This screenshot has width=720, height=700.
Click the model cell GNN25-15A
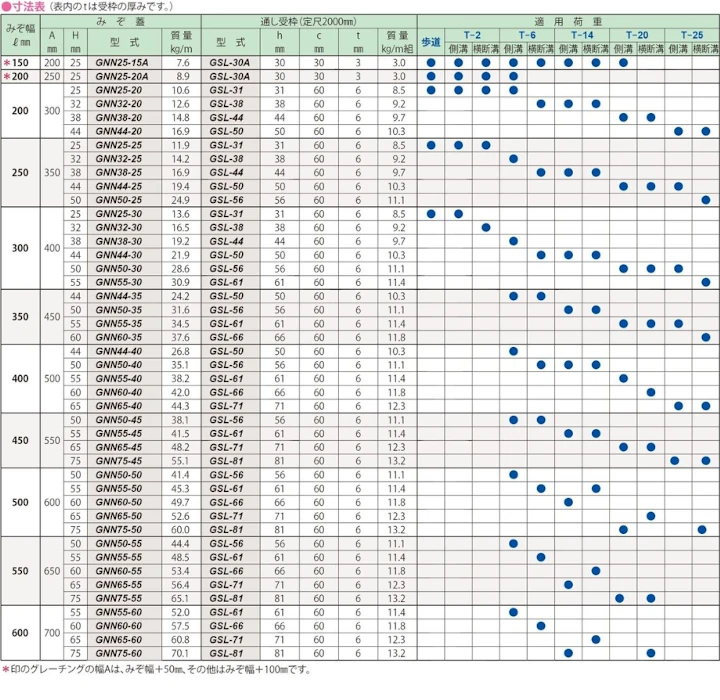122,63
